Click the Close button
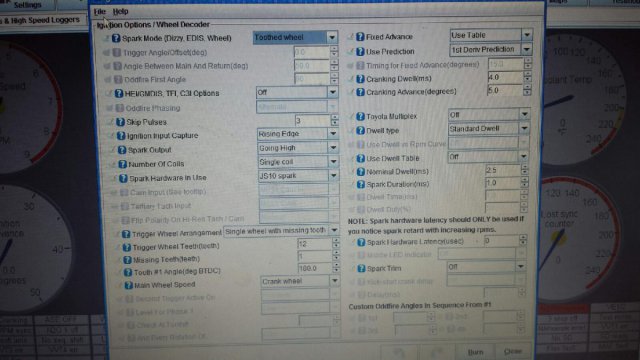Screen dimensions: 640x360 click(513, 351)
